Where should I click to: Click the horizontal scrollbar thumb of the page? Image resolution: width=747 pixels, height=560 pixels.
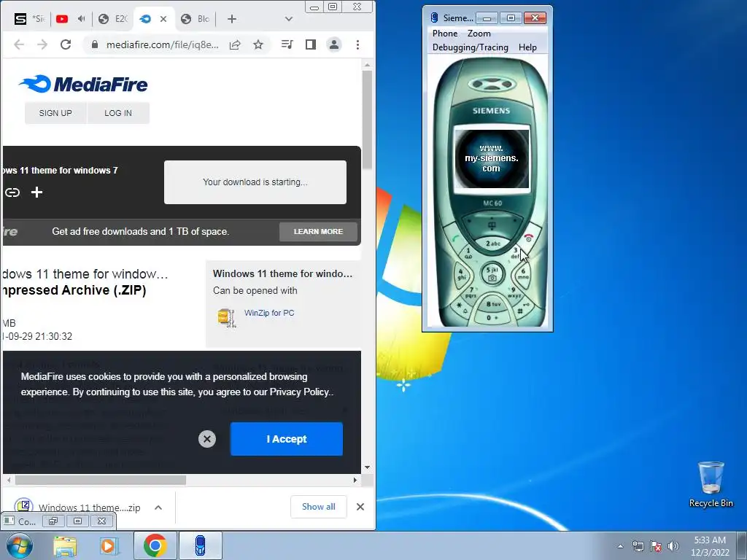[x=100, y=480]
